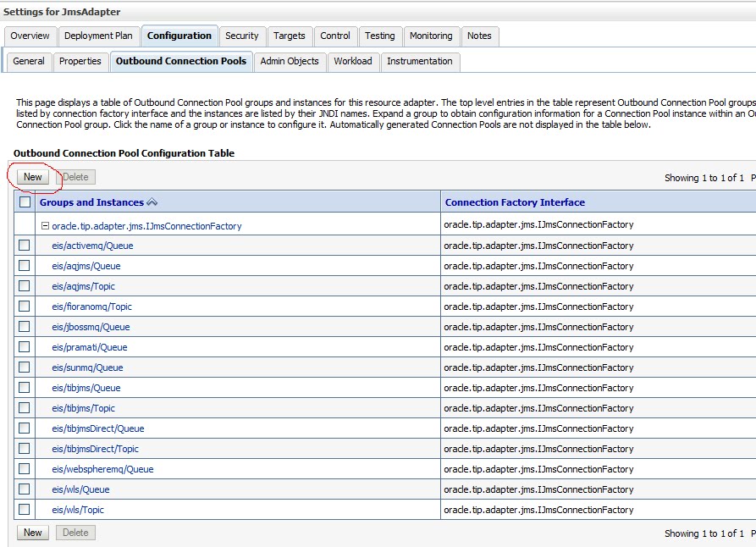This screenshot has height=547, width=756.
Task: Check the box for eis/wls/Topic
Action: tap(24, 509)
